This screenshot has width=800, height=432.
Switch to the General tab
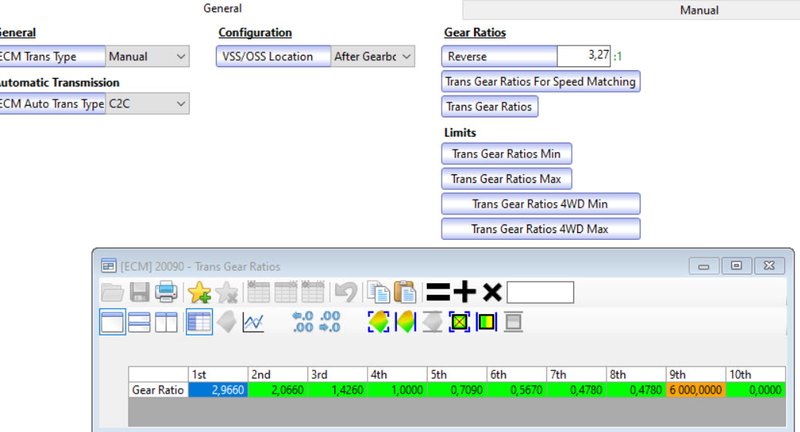point(222,8)
